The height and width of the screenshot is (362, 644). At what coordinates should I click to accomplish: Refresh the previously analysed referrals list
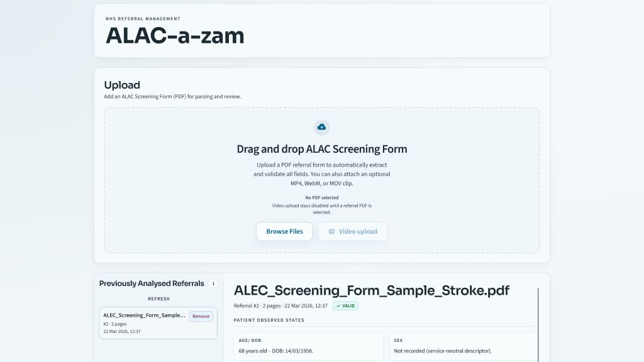pyautogui.click(x=158, y=299)
